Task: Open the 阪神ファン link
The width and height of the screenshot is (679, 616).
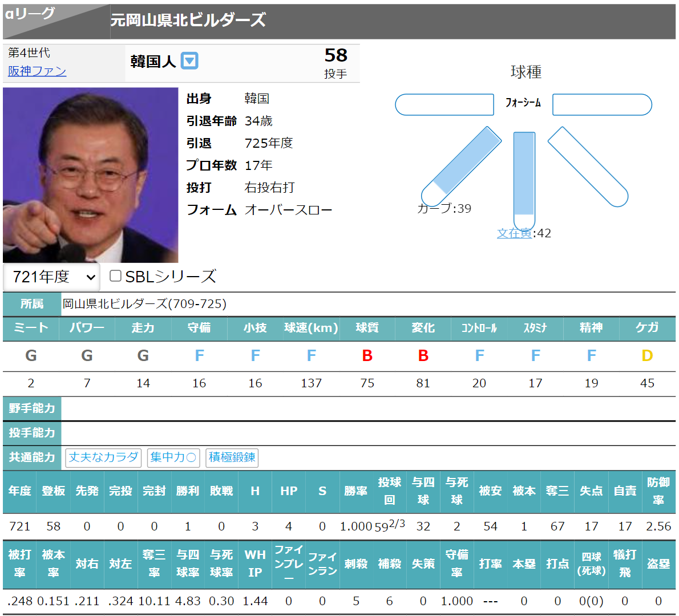Action: click(x=37, y=71)
